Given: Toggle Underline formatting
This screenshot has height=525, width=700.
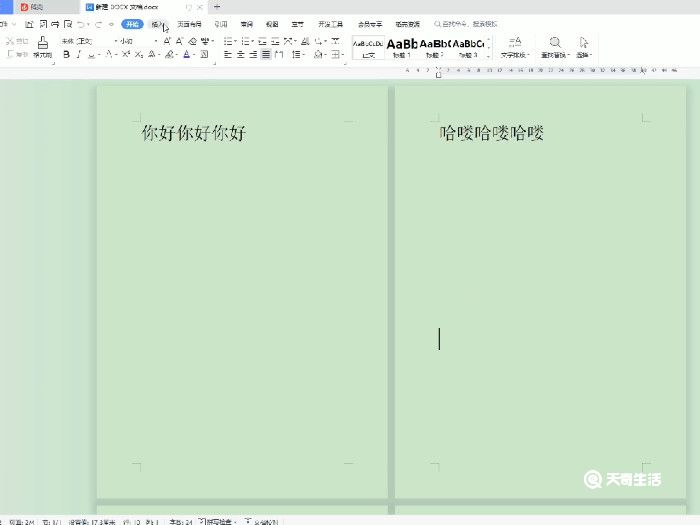Looking at the screenshot, I should [x=92, y=54].
